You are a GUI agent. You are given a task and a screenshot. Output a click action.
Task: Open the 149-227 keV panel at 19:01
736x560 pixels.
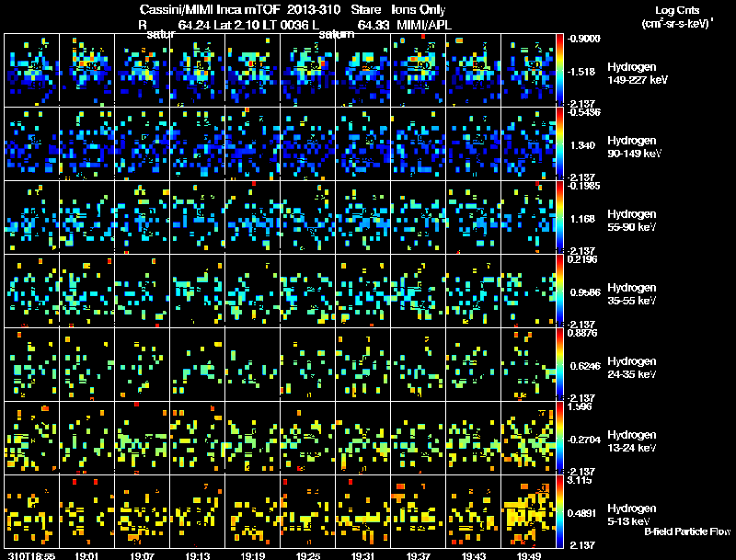86,70
